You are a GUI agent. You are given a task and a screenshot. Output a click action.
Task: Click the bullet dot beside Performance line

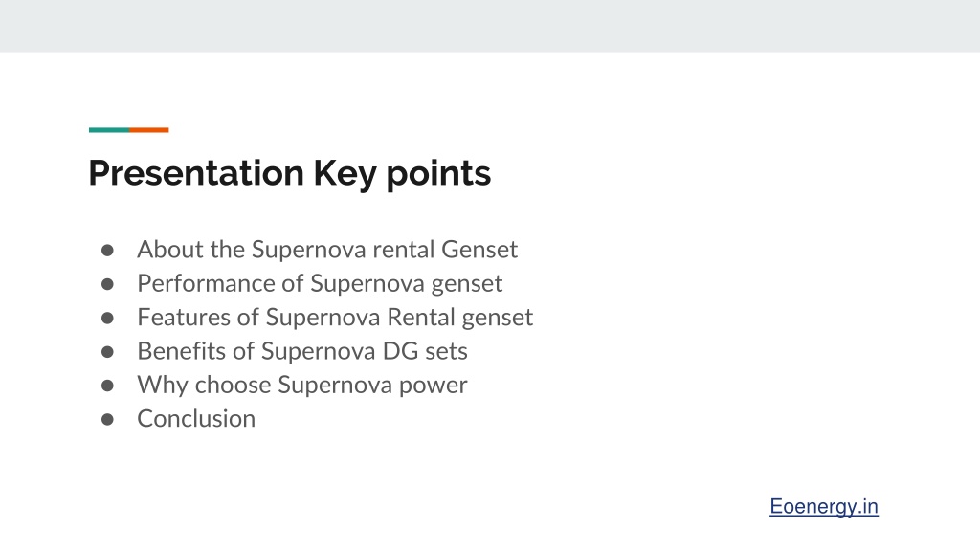coord(107,284)
